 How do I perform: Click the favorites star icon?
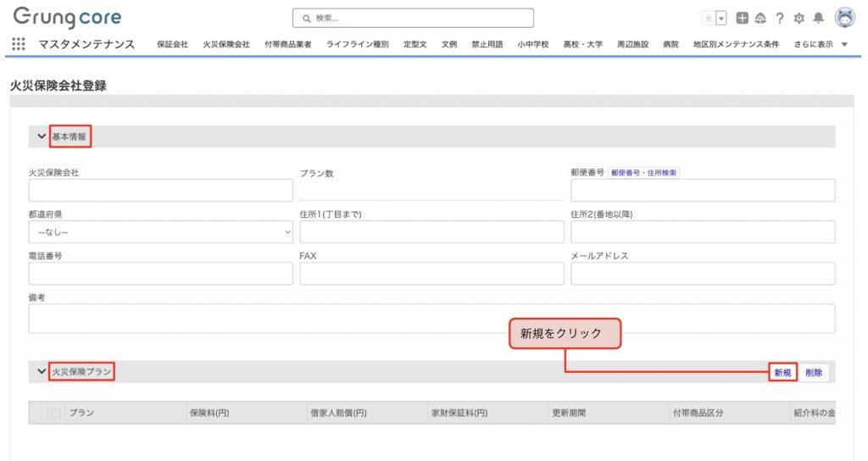click(708, 18)
